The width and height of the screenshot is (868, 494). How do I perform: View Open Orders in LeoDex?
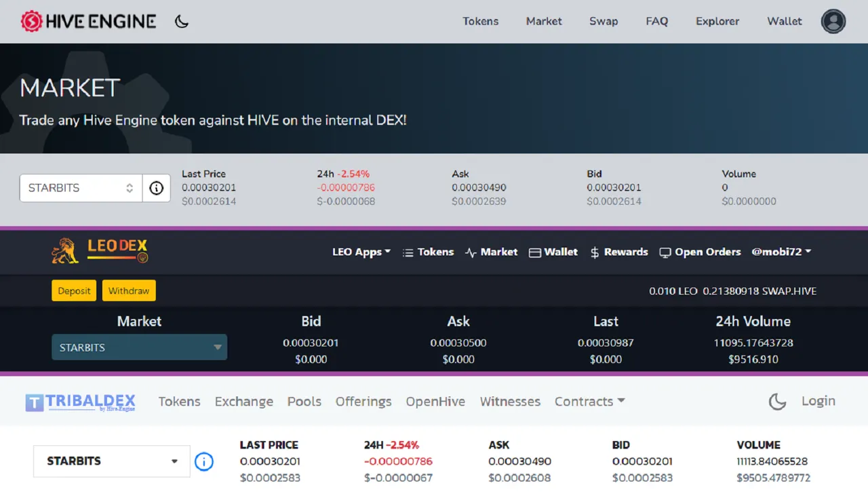pos(708,252)
